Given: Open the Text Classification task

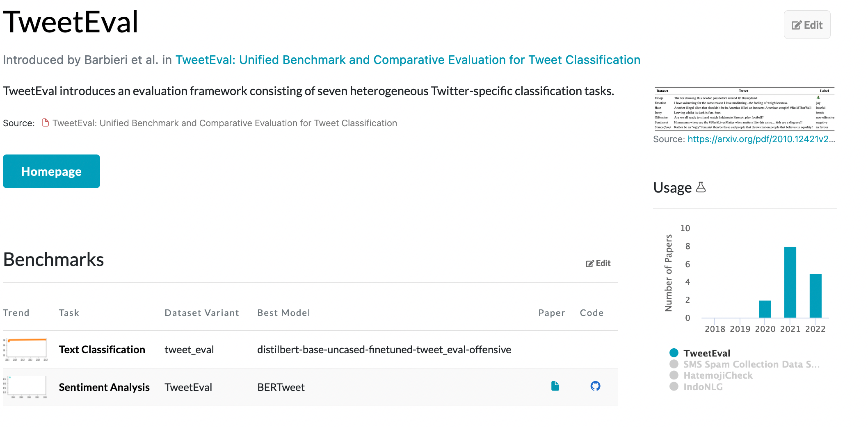Looking at the screenshot, I should click(x=102, y=350).
